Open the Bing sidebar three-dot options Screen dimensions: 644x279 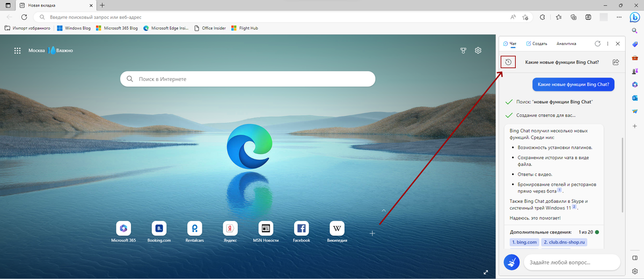point(608,43)
